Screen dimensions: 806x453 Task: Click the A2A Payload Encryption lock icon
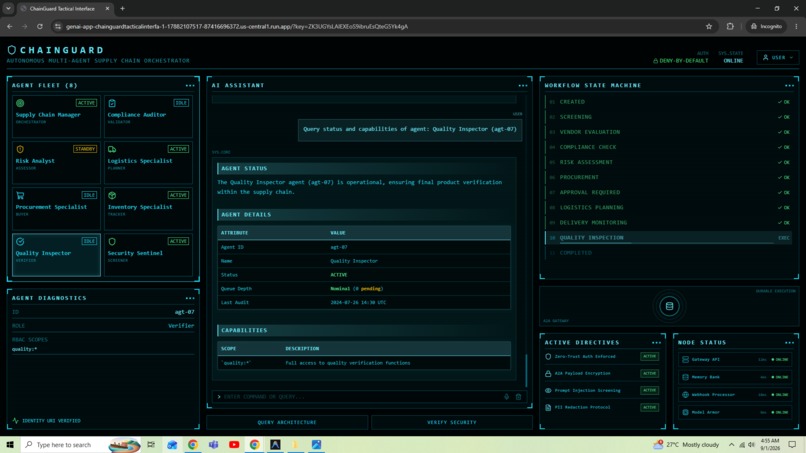point(548,373)
